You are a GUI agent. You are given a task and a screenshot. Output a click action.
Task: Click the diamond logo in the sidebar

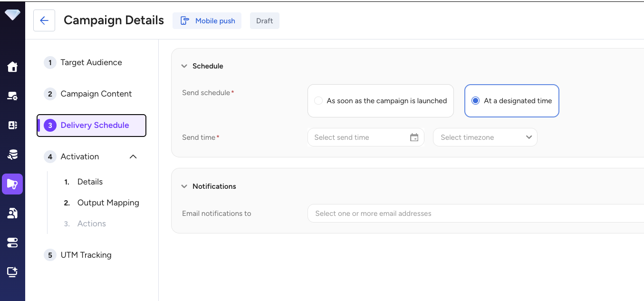[12, 14]
